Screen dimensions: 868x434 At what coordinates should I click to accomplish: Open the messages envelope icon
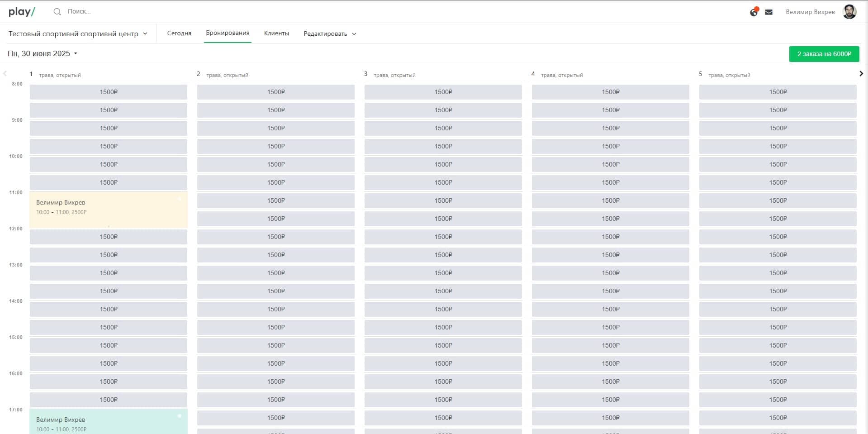(x=768, y=12)
